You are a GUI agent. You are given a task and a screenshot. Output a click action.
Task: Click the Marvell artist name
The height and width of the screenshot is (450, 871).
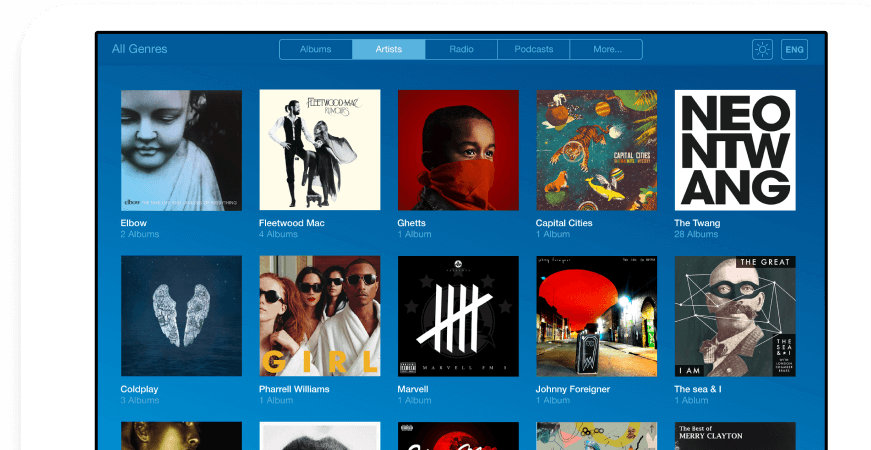(x=413, y=389)
